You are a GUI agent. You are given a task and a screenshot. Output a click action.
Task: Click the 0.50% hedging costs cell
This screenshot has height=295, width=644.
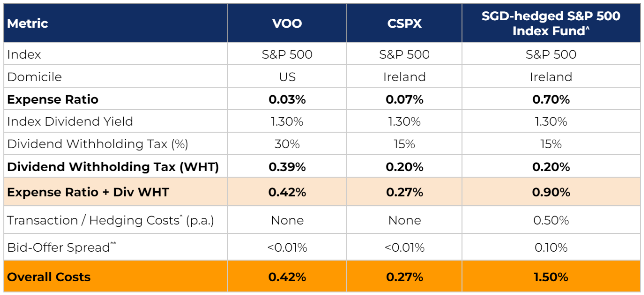[551, 220]
